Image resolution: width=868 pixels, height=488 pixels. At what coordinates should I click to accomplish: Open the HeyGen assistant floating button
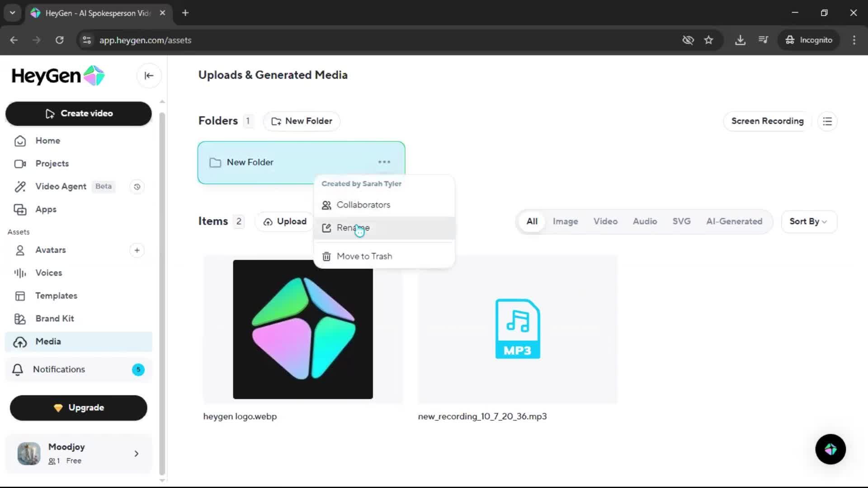coord(830,449)
